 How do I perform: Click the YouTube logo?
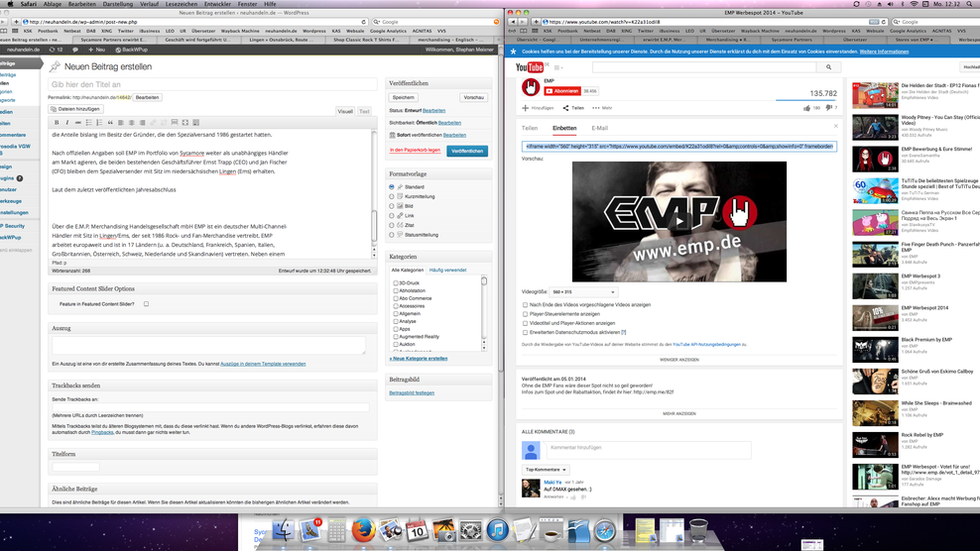tap(530, 67)
